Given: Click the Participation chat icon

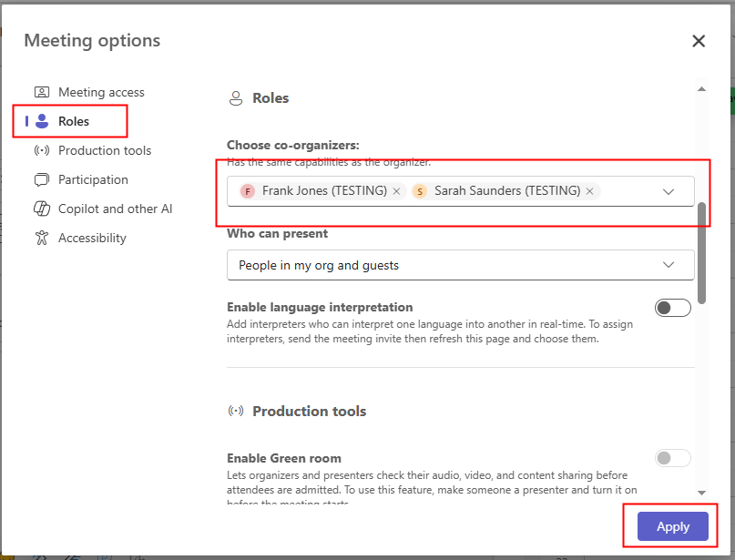Looking at the screenshot, I should [x=41, y=179].
